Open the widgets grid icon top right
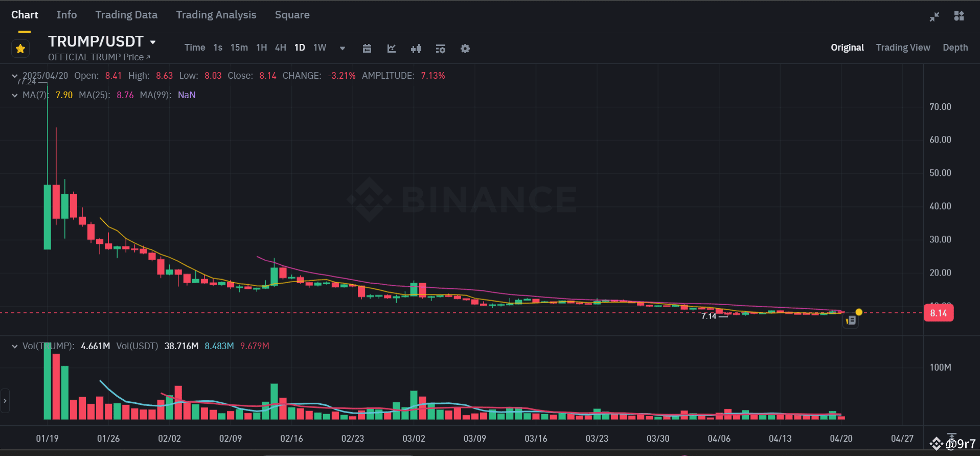 click(960, 16)
